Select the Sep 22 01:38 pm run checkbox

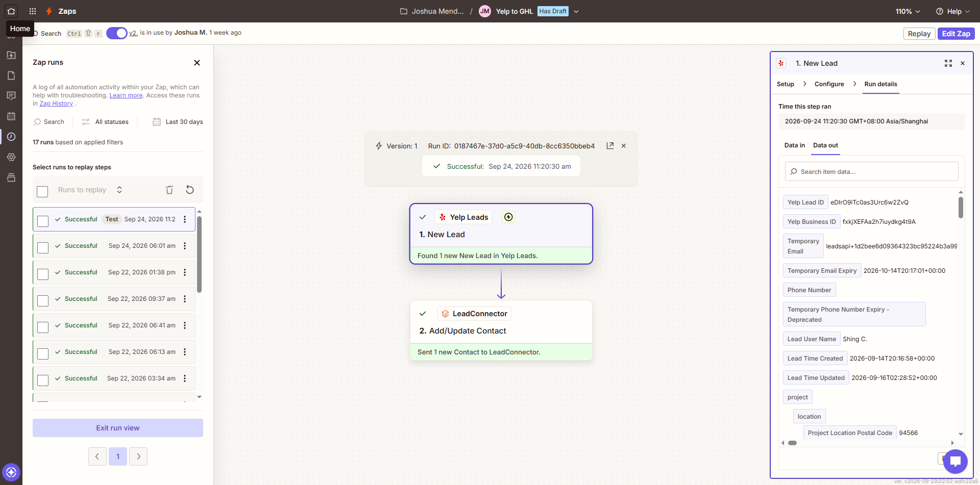[x=43, y=274]
